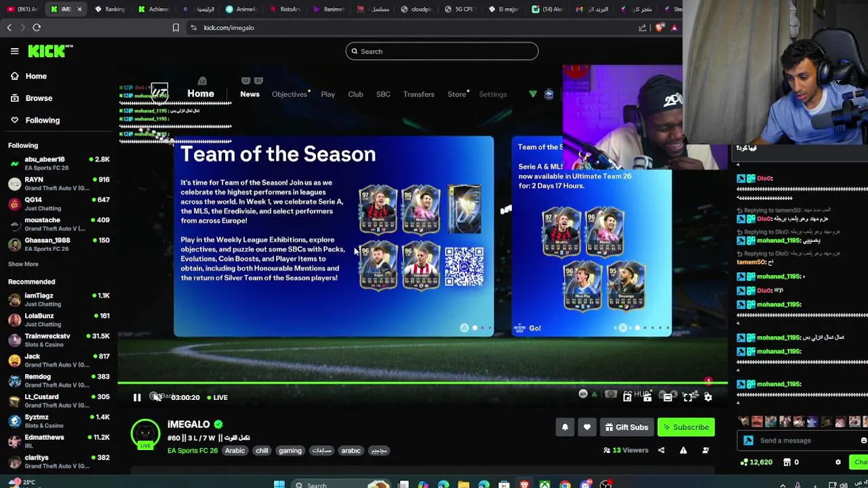Report the stream warning icon
The width and height of the screenshot is (868, 488).
pos(683,450)
